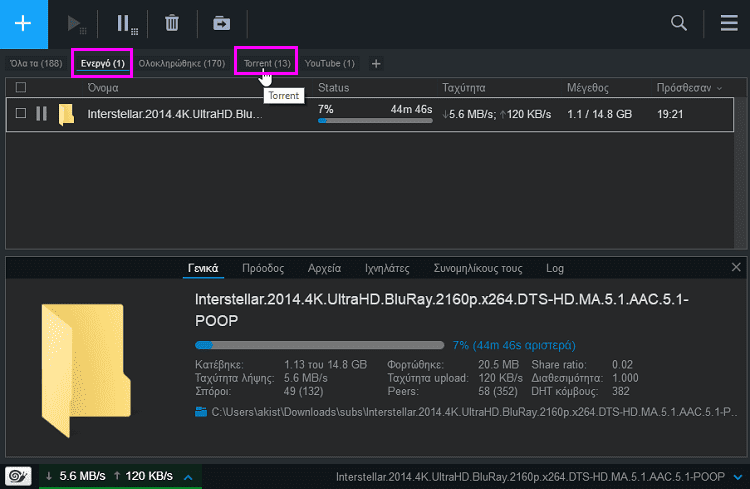
Task: Click large folder thumbnail in details panel
Action: click(86, 370)
